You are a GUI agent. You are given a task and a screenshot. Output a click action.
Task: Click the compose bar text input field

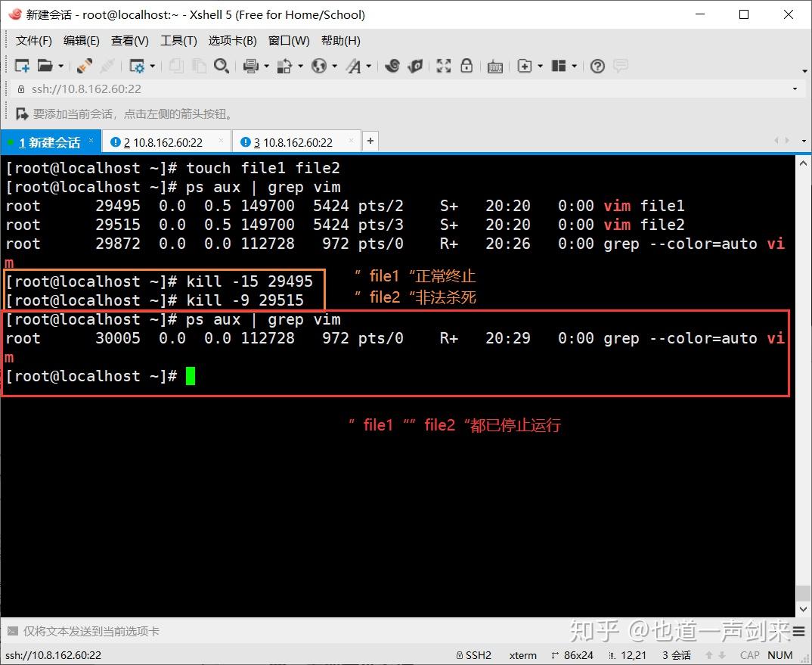[404, 631]
